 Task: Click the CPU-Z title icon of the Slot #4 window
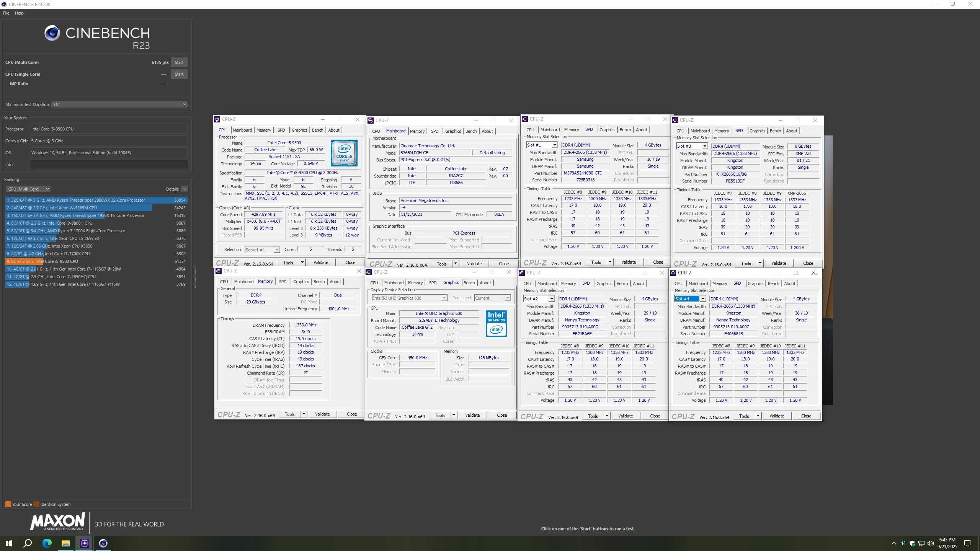[x=673, y=273]
